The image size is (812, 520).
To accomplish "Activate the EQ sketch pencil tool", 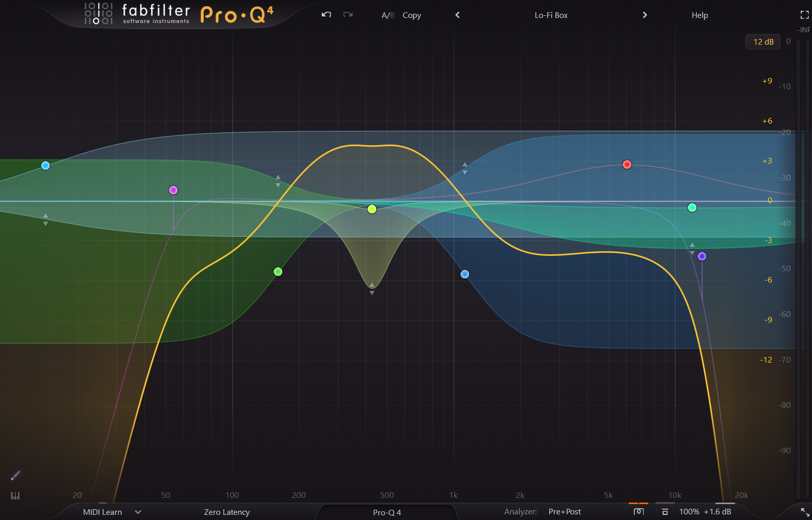I will coord(15,476).
